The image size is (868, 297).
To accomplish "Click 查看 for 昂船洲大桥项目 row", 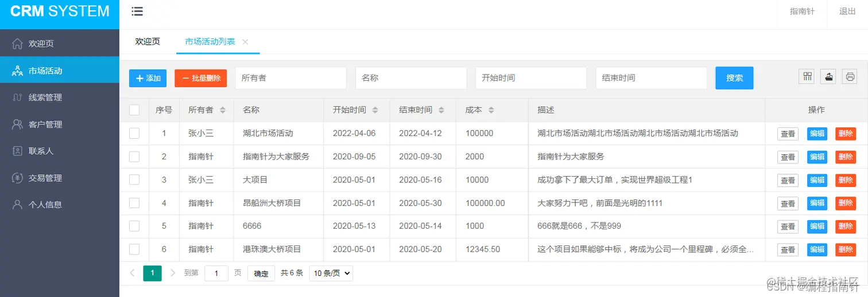I will pyautogui.click(x=788, y=203).
